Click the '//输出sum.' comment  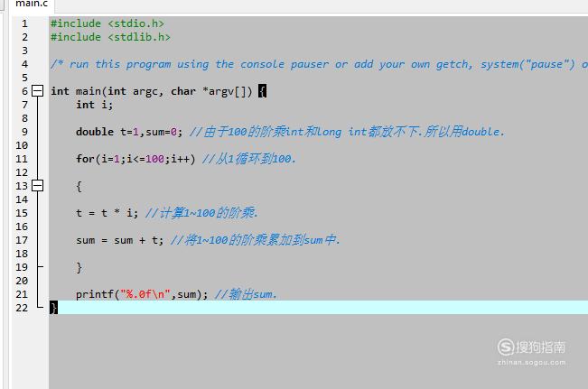point(246,294)
